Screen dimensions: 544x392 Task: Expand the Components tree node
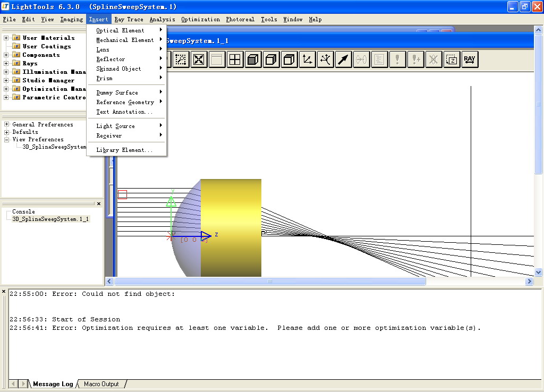[6, 55]
